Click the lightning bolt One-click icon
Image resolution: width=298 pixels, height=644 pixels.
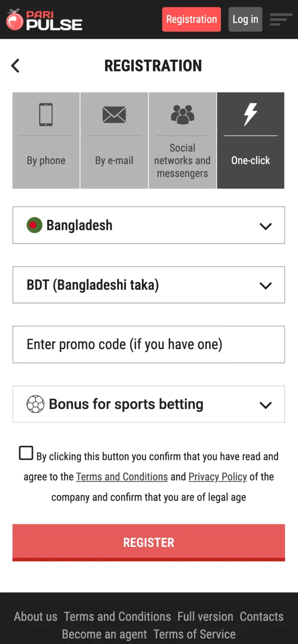pos(250,113)
